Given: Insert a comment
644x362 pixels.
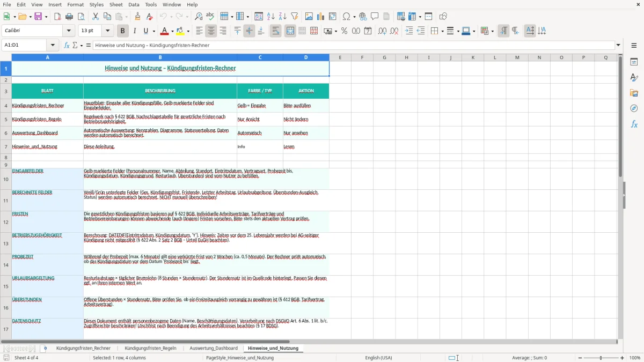Looking at the screenshot, I should (x=375, y=17).
